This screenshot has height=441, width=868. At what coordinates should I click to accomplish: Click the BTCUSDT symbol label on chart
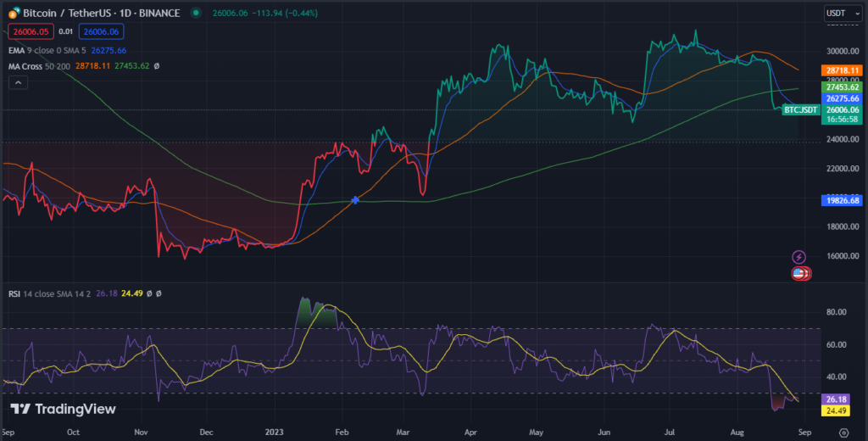tap(801, 109)
